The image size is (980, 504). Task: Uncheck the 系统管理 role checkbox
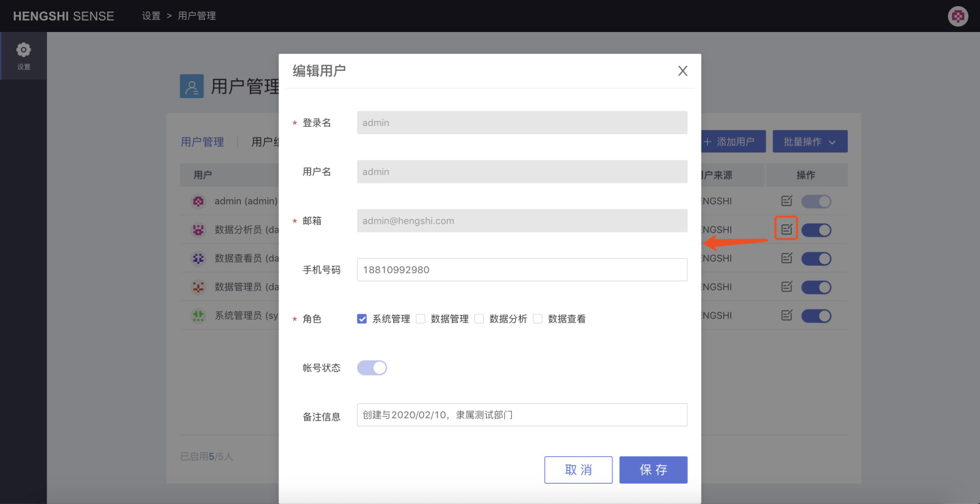(x=362, y=319)
